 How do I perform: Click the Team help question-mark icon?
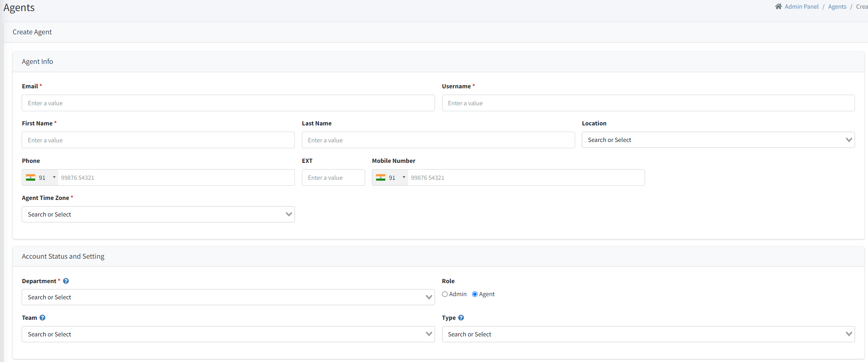tap(43, 318)
